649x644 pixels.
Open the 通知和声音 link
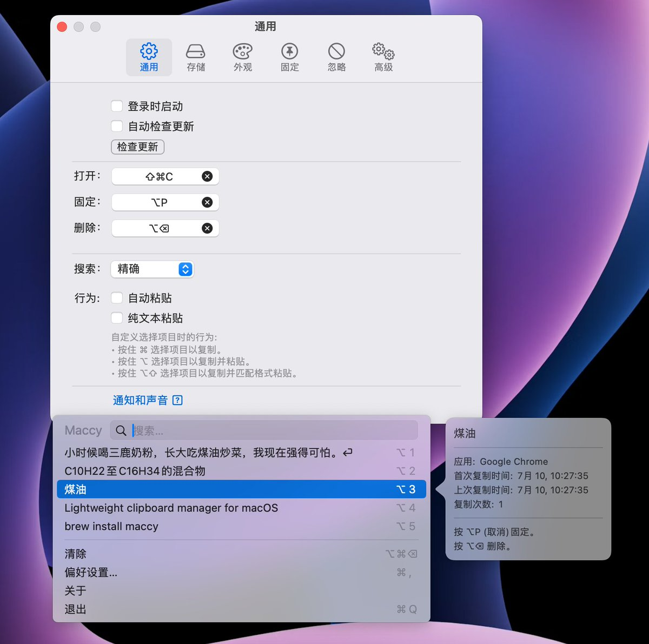point(140,400)
